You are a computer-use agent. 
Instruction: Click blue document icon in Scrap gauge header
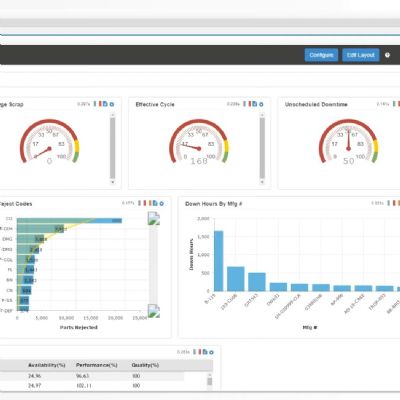click(x=105, y=104)
